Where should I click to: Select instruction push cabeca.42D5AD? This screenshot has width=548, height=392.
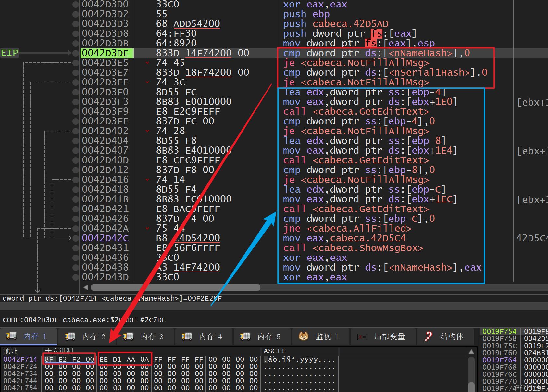(336, 24)
